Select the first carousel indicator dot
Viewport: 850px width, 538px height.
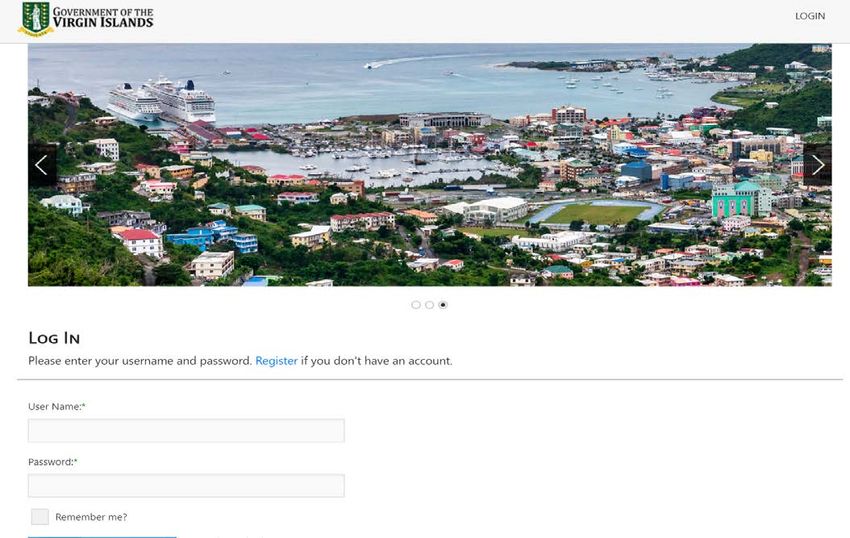click(x=416, y=305)
